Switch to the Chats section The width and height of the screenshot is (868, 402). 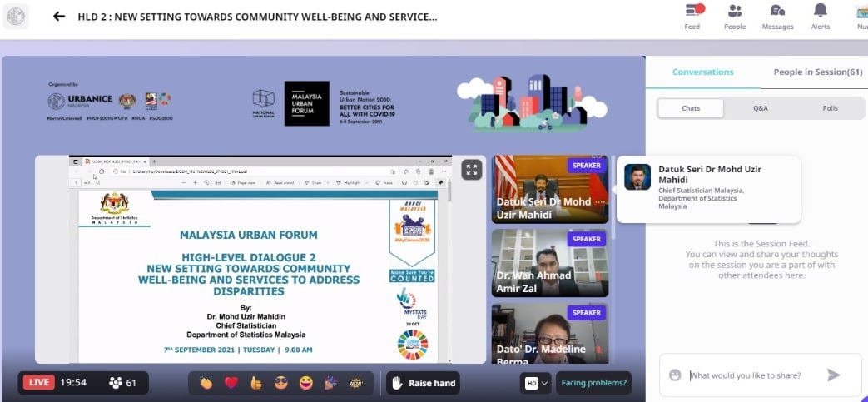point(691,108)
